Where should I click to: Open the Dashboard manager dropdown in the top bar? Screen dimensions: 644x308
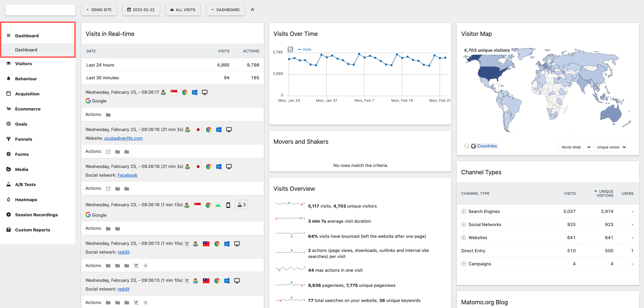[226, 10]
